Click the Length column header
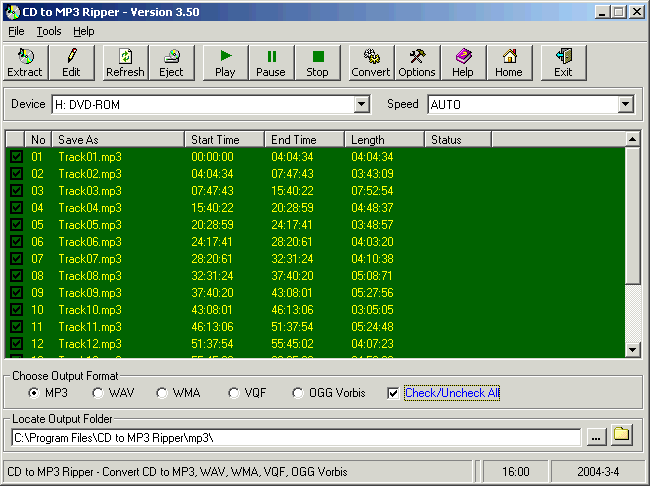The width and height of the screenshot is (650, 486). (385, 140)
